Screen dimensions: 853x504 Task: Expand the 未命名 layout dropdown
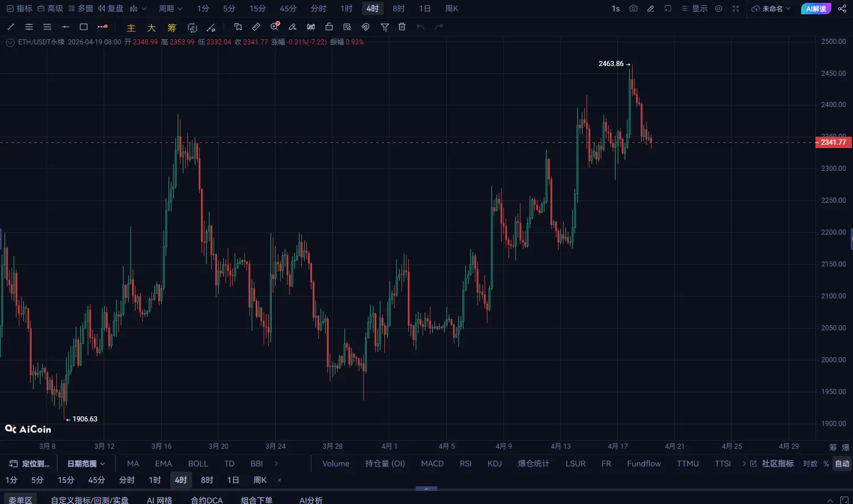tap(771, 9)
